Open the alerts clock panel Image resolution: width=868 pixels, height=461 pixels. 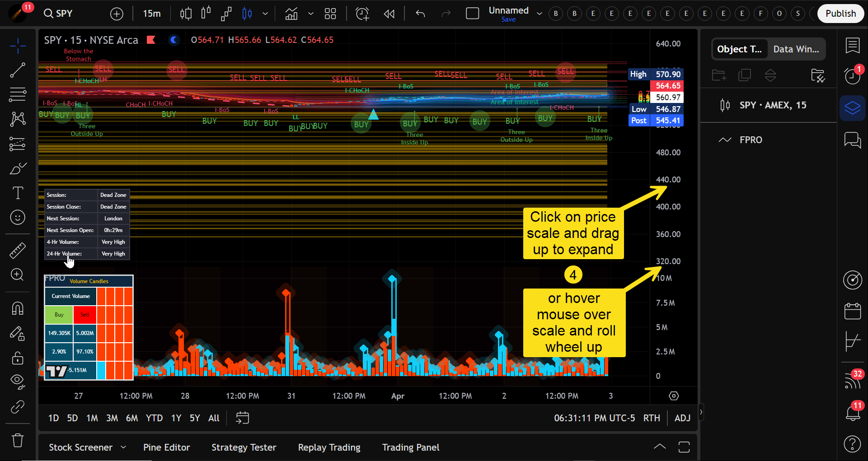pyautogui.click(x=852, y=75)
